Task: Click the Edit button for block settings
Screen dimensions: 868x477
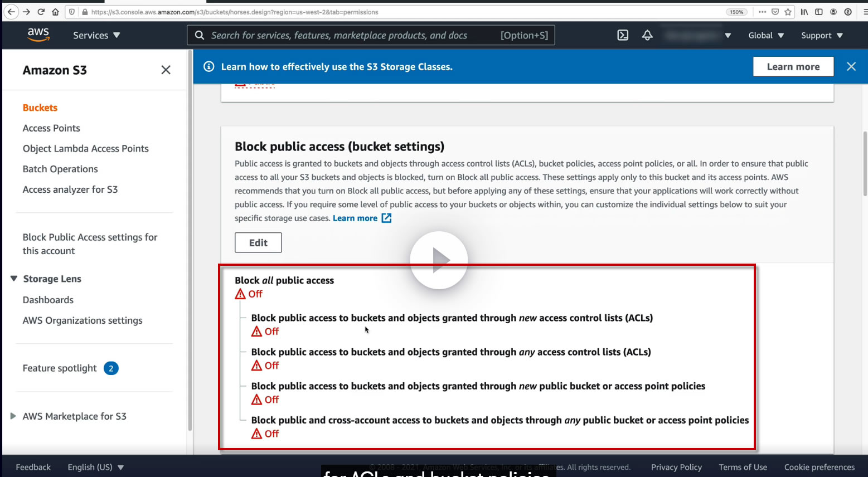Action: tap(258, 242)
